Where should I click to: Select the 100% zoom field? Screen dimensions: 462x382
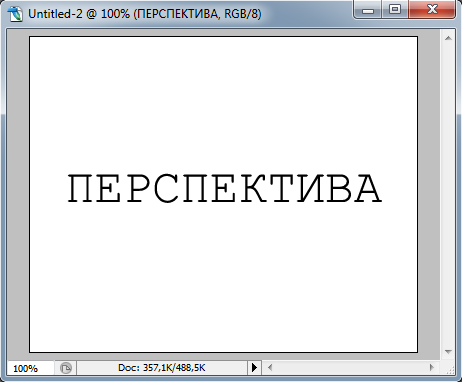(30, 368)
